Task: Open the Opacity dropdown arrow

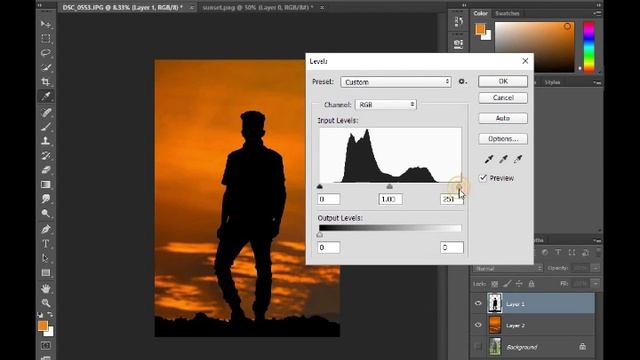Action: tap(596, 268)
